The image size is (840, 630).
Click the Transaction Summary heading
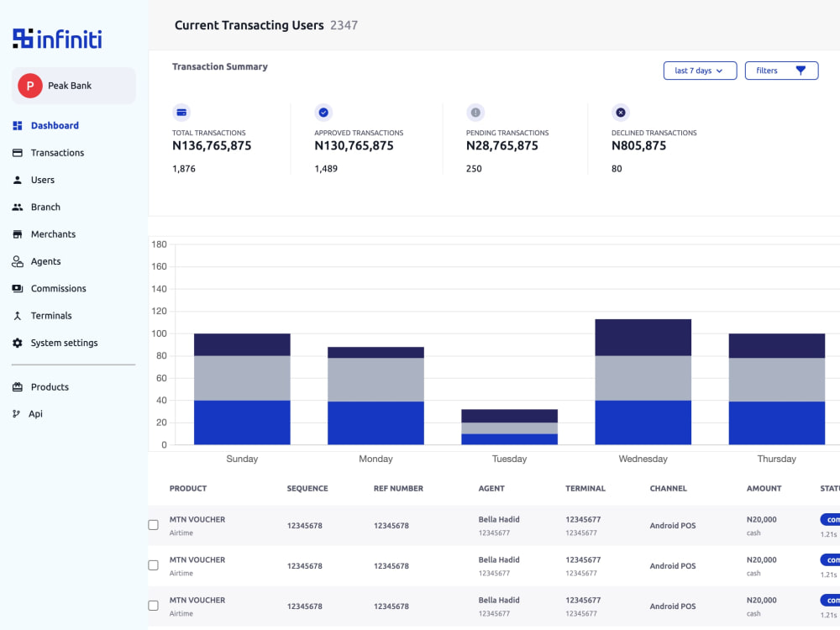(x=220, y=67)
